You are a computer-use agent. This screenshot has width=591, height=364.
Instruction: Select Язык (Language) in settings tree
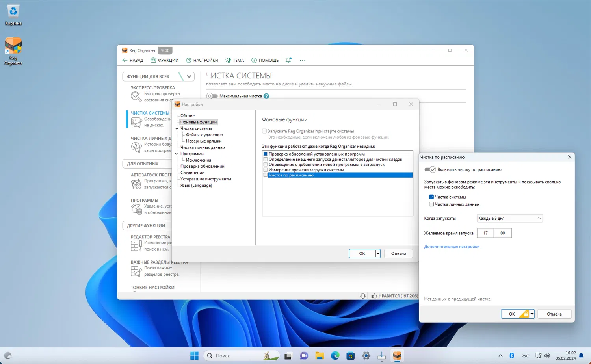(x=196, y=185)
